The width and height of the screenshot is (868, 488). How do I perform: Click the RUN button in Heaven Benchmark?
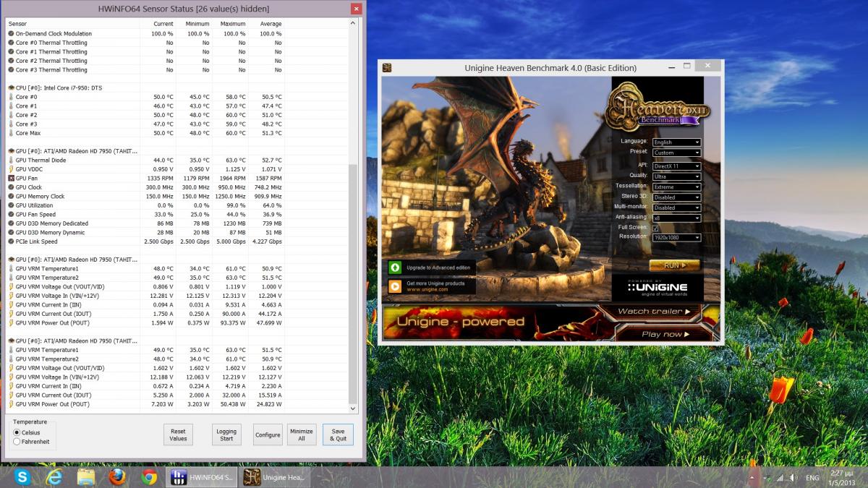click(x=674, y=265)
